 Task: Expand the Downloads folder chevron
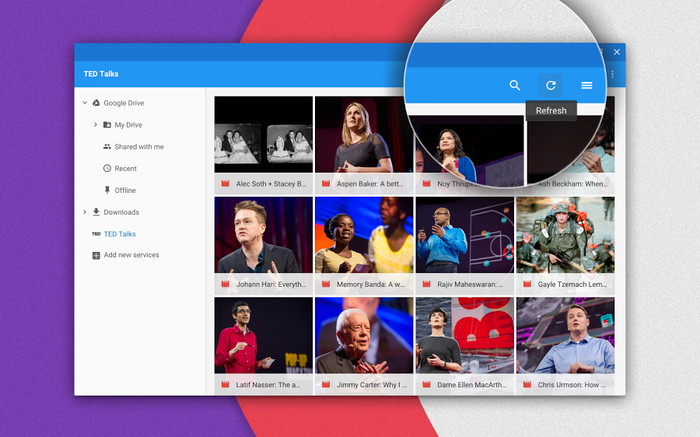coord(84,212)
